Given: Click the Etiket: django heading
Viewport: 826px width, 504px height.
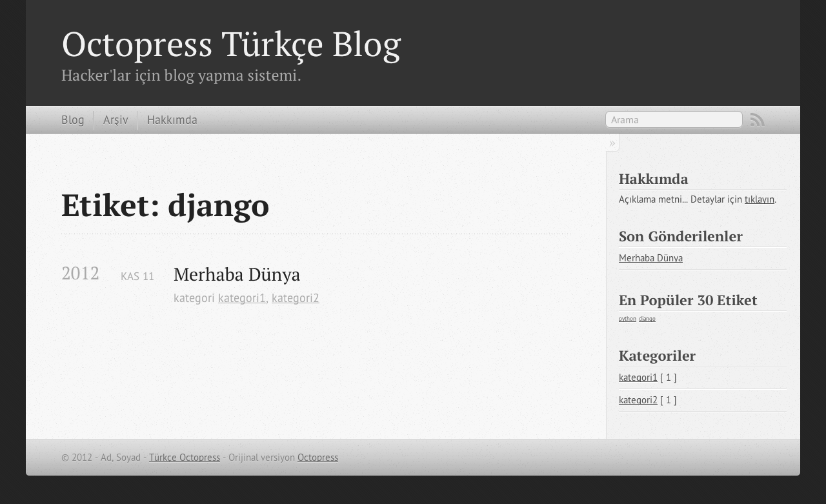Looking at the screenshot, I should coord(165,206).
